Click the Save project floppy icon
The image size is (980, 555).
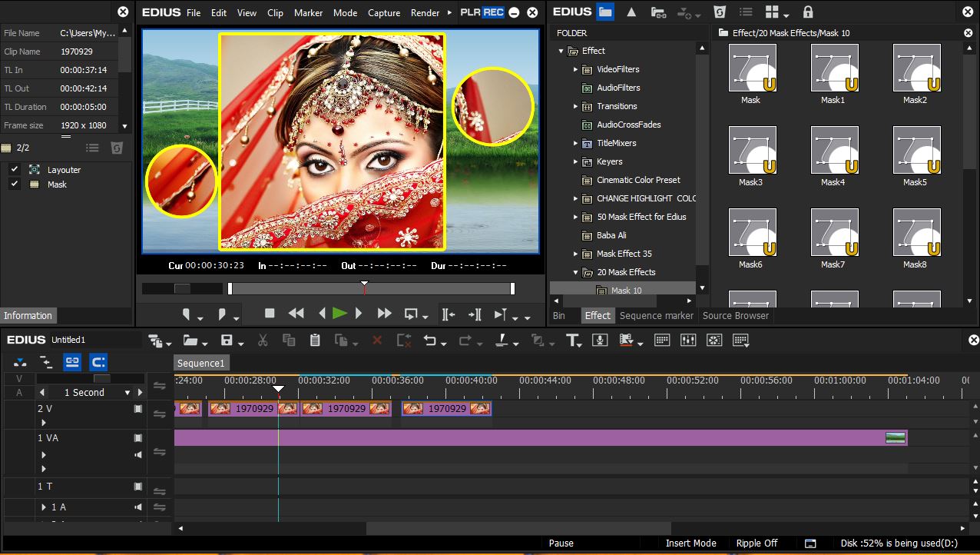pos(227,341)
